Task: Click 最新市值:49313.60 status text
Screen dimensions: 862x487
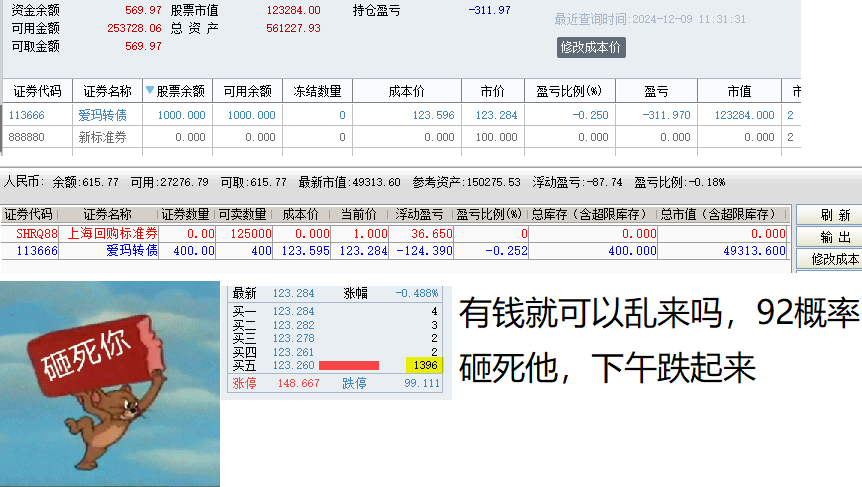Action: 349,182
